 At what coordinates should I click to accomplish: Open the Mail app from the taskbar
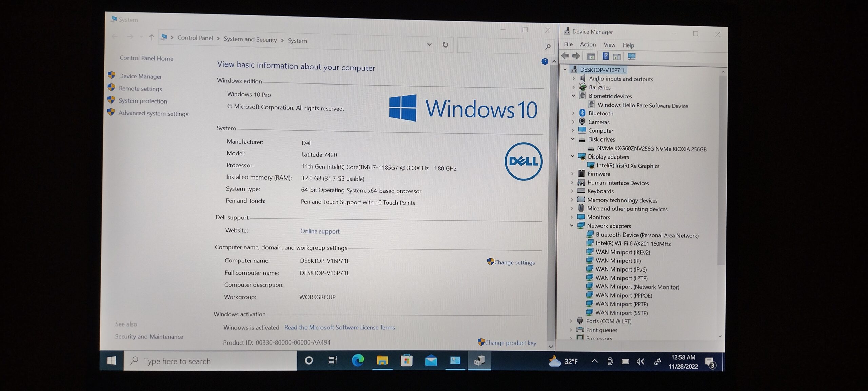click(x=431, y=361)
